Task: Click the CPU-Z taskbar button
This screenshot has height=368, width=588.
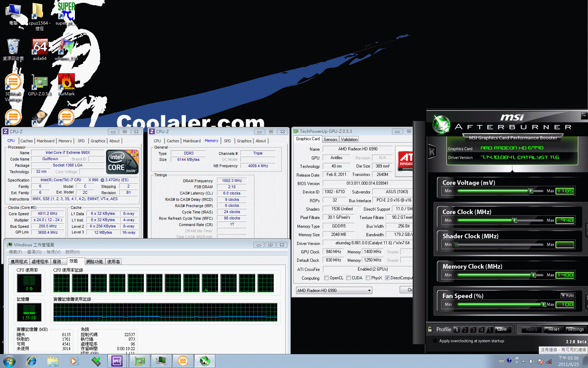Action: [x=117, y=361]
